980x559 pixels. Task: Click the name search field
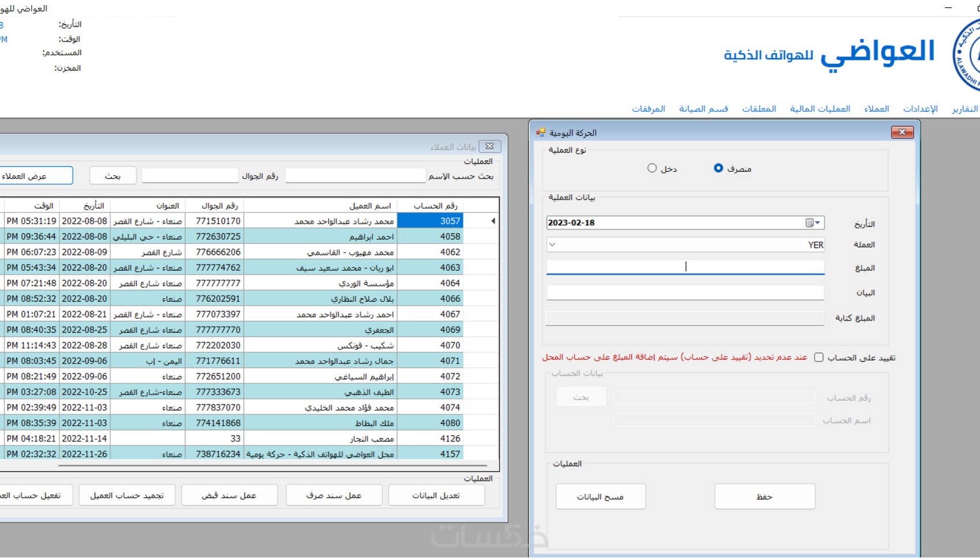355,176
